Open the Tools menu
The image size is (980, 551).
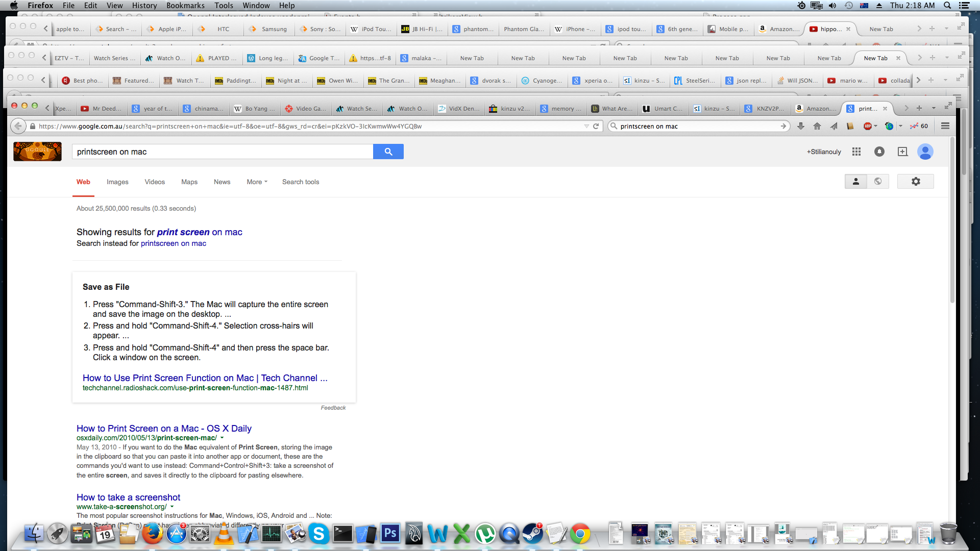click(224, 5)
